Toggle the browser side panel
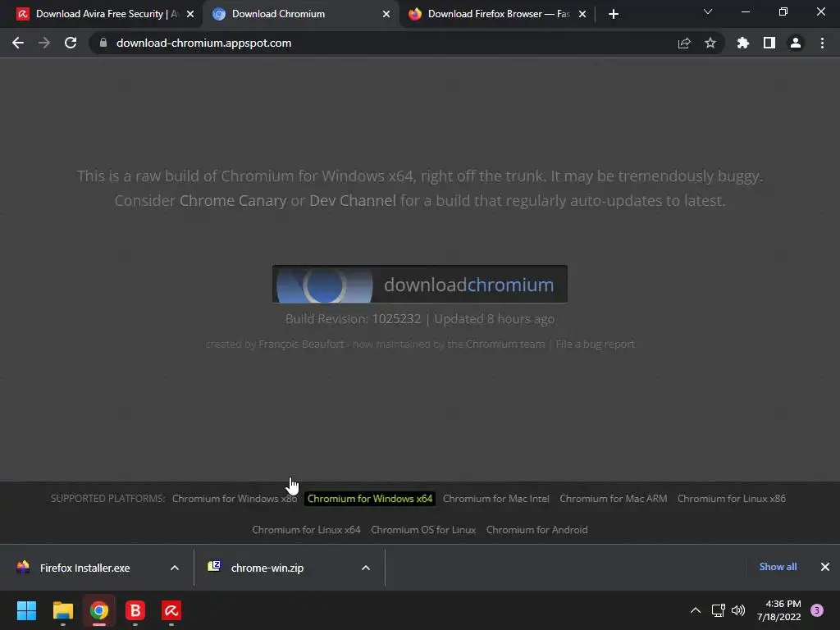Viewport: 840px width, 630px height. tap(769, 43)
